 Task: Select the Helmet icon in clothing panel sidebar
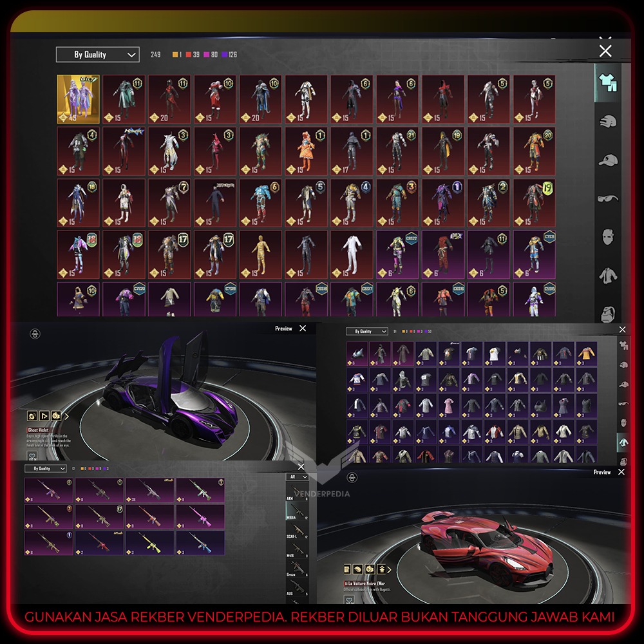click(623, 365)
